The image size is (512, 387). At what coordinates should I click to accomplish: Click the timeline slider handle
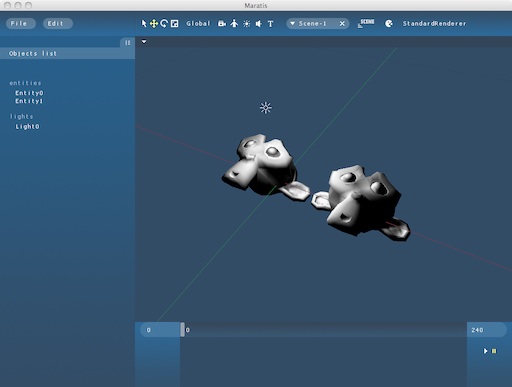[182, 329]
